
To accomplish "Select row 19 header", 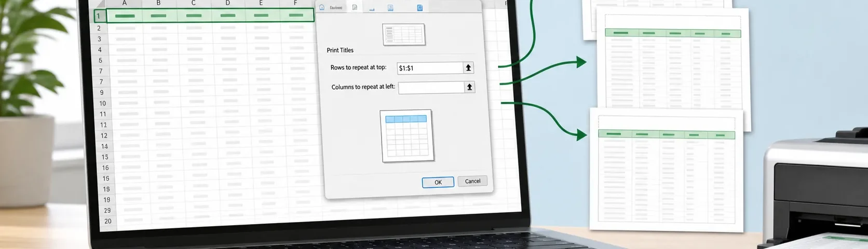I will coord(107,200).
